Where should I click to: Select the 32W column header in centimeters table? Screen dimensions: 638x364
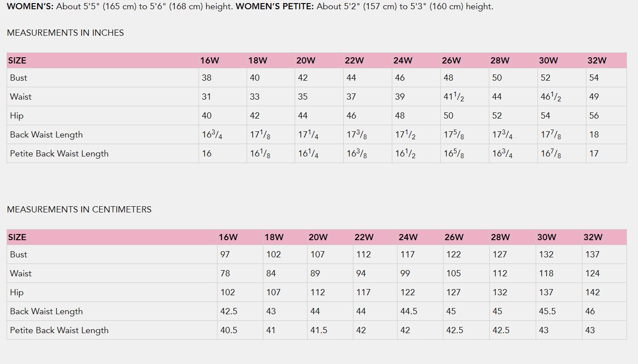(593, 238)
